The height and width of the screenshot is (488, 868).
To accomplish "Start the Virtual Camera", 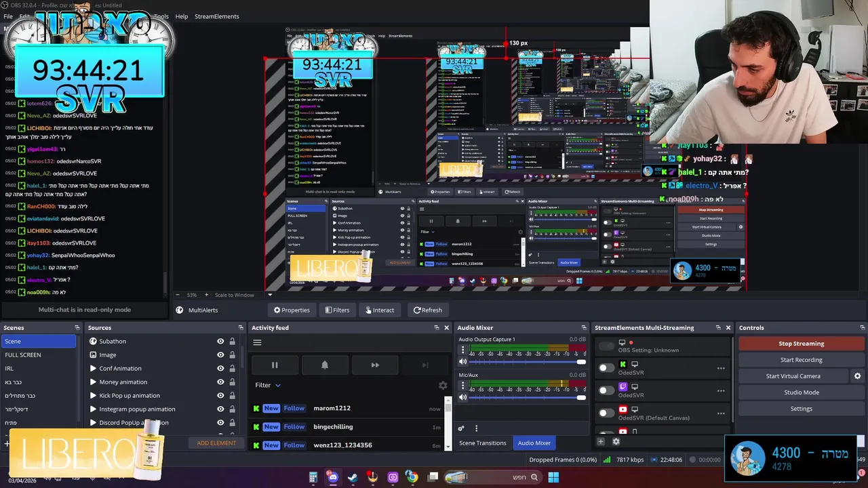I will coord(793,376).
